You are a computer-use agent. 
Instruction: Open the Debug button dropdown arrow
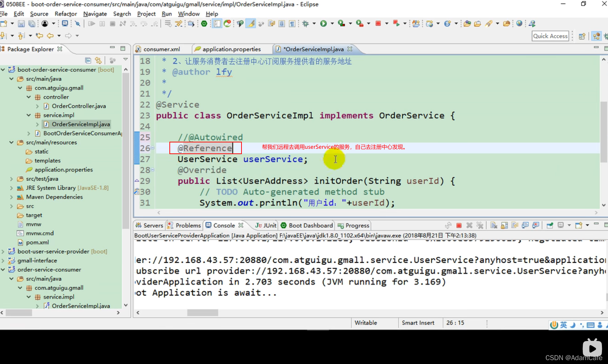pos(314,24)
